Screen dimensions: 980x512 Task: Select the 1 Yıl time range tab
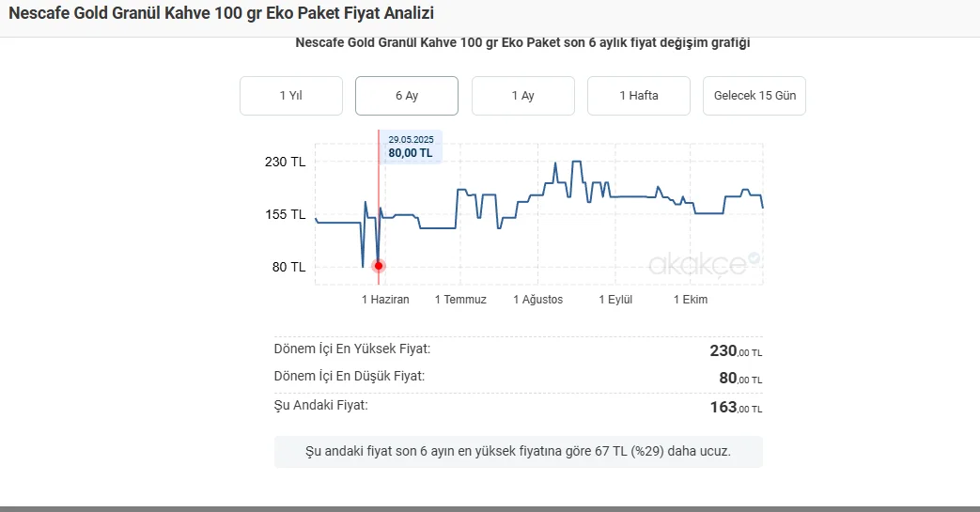[x=291, y=96]
